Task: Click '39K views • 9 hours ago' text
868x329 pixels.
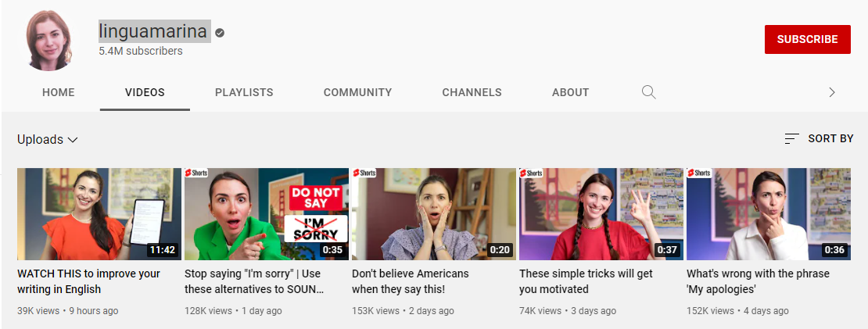Action: coord(67,311)
